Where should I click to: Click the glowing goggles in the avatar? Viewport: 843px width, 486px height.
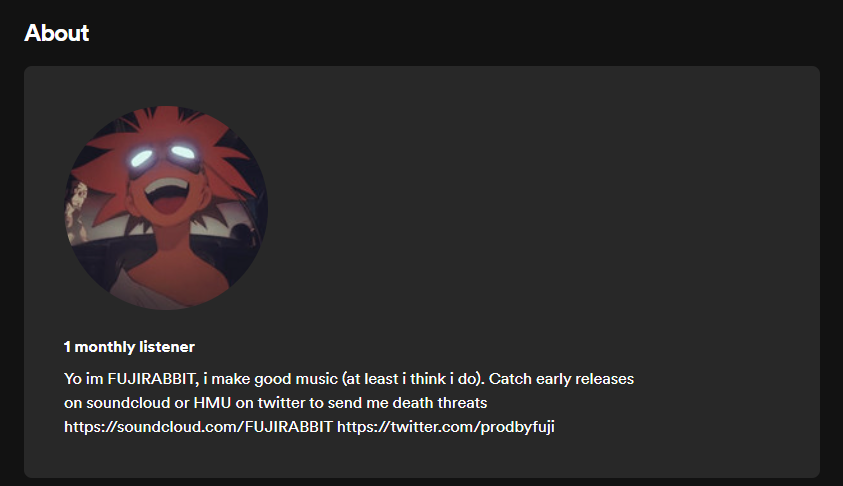(163, 155)
